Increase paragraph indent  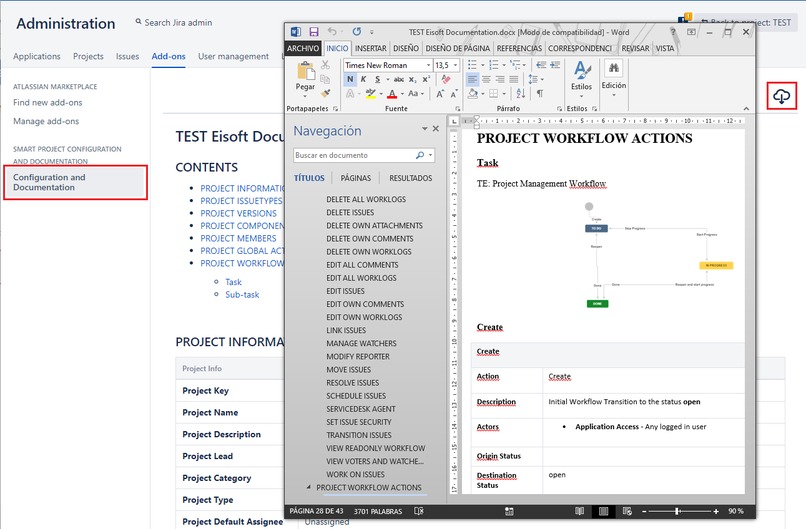pyautogui.click(x=555, y=65)
